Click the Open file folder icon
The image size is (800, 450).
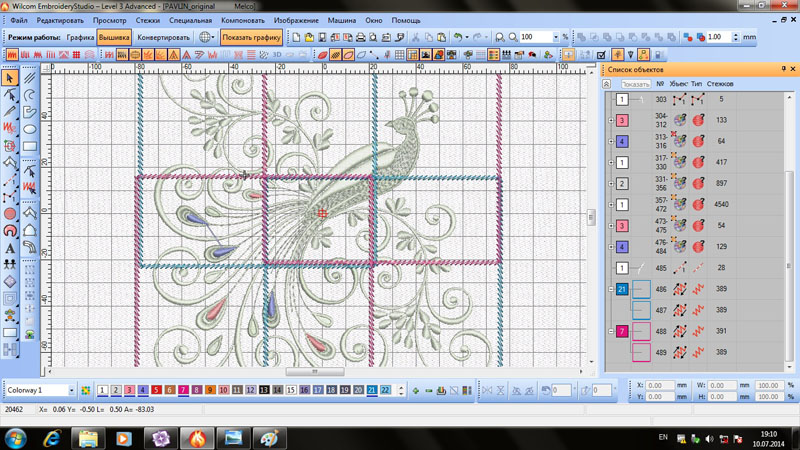[309, 38]
